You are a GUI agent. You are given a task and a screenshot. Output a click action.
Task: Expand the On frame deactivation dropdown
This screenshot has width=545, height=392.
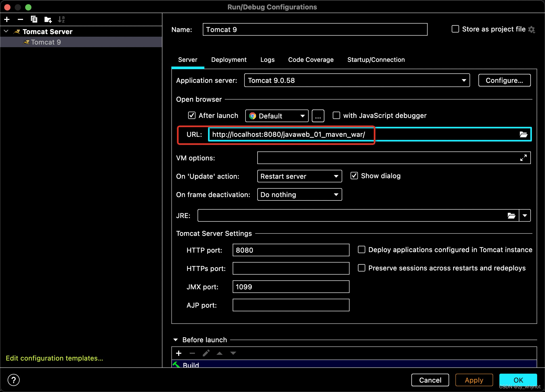336,194
